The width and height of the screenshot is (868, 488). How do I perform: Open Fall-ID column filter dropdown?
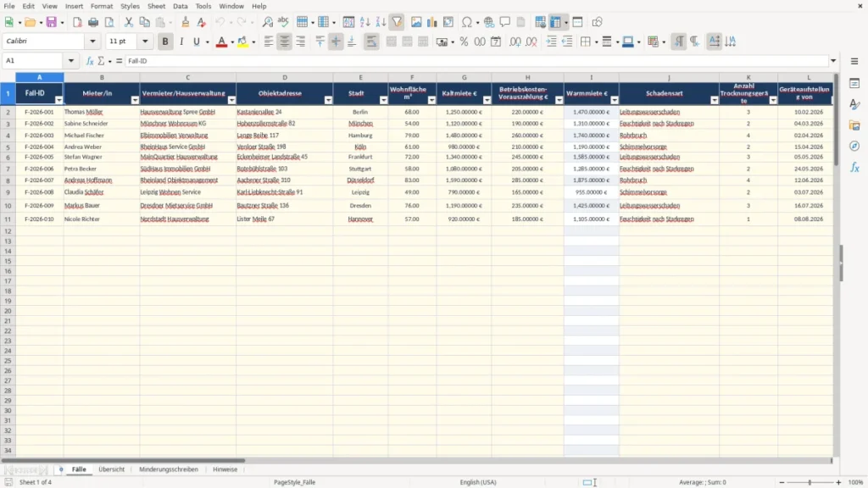(58, 100)
